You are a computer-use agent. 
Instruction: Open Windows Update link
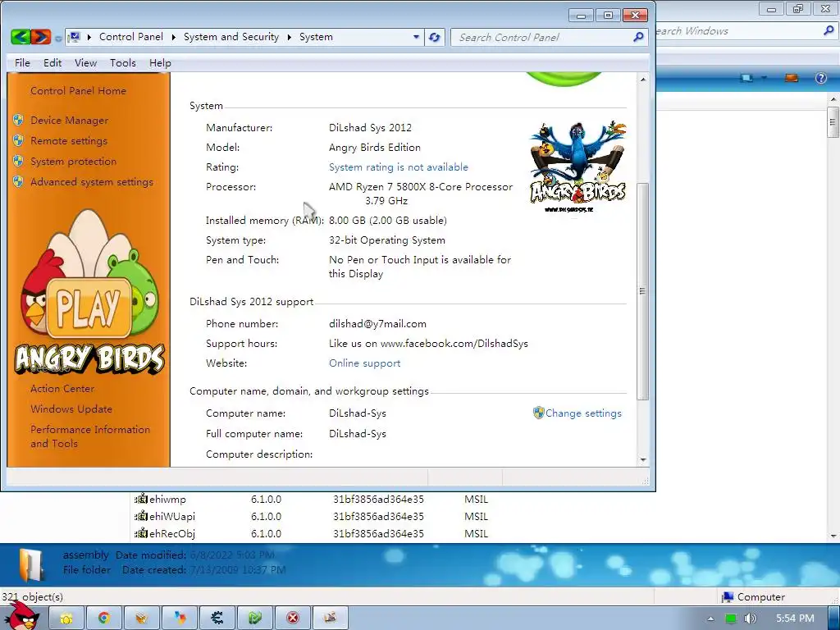pos(71,409)
